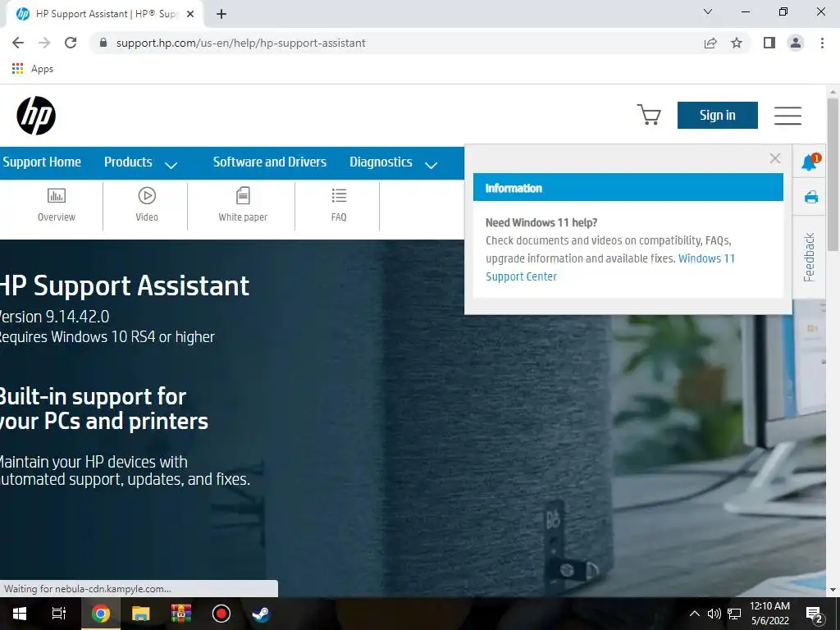Open the taskbar clock and date
This screenshot has width=840, height=630.
pyautogui.click(x=769, y=614)
